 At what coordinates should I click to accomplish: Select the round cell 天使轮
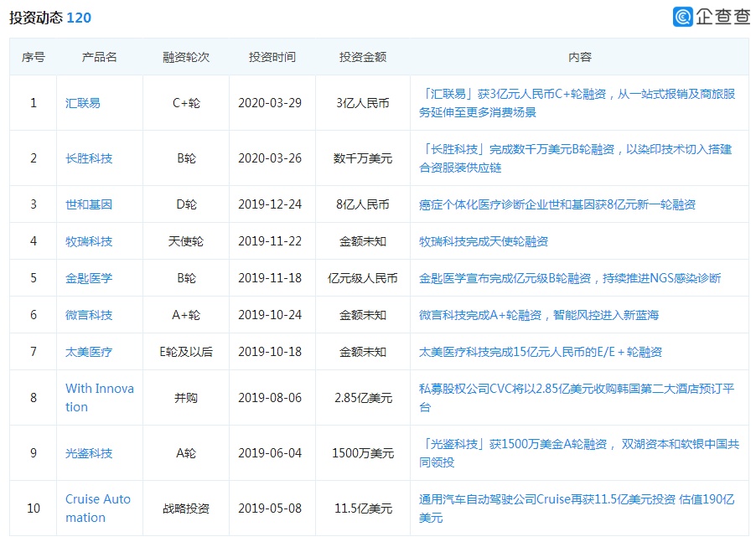[x=186, y=241]
